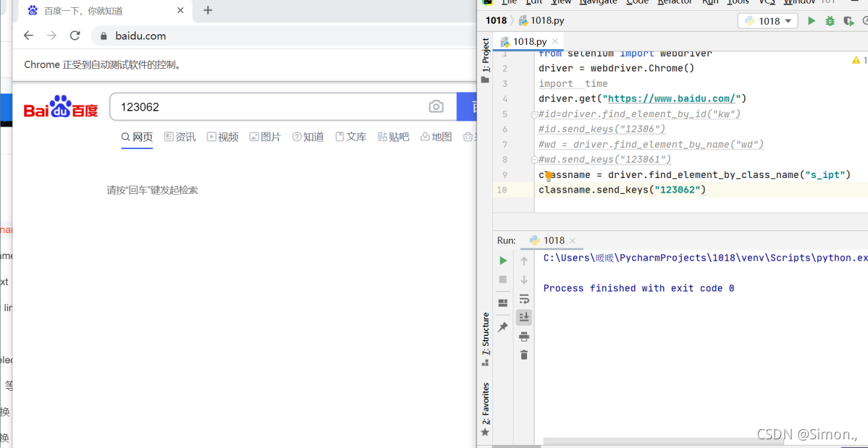
Task: Toggle scroll to end in the Run console
Action: 523,318
